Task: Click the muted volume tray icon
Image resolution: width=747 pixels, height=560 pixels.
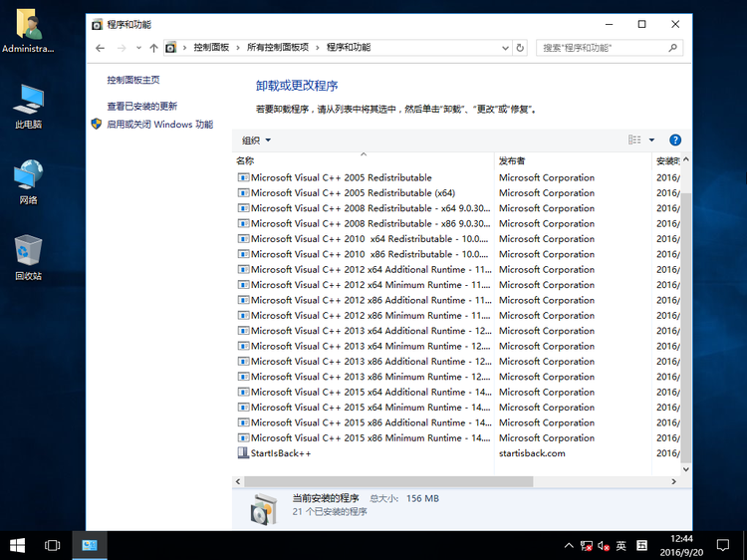Action: coord(604,546)
